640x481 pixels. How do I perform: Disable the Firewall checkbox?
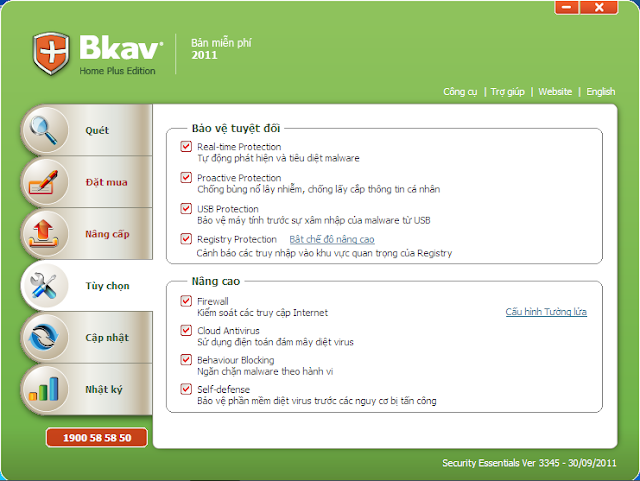point(186,301)
